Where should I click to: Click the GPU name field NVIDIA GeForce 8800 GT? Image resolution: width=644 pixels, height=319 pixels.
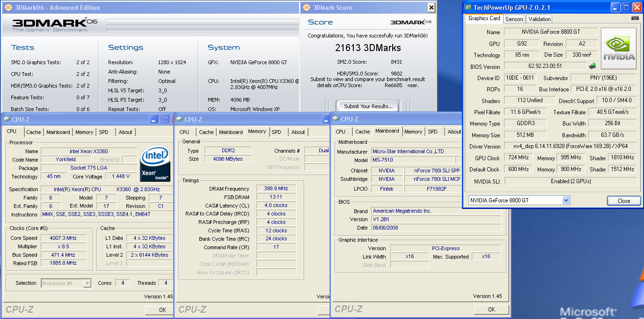tap(551, 32)
